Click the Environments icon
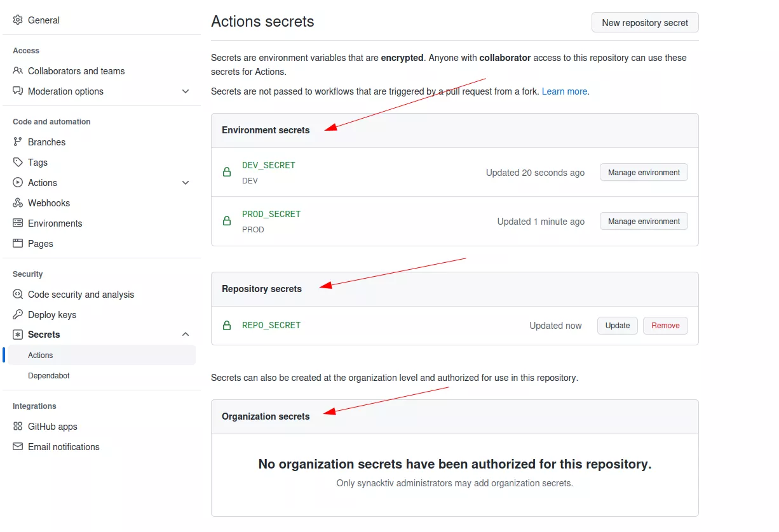This screenshot has width=779, height=532. click(18, 223)
